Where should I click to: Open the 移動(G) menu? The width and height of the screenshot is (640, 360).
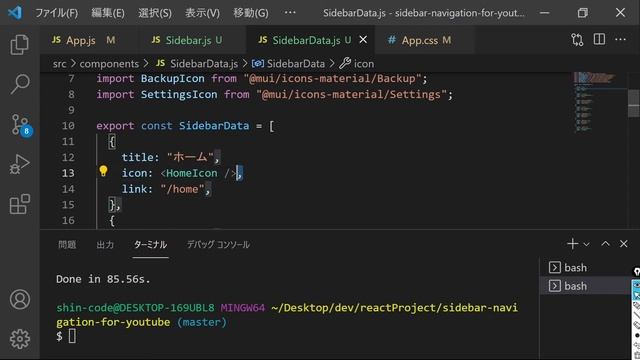point(251,13)
